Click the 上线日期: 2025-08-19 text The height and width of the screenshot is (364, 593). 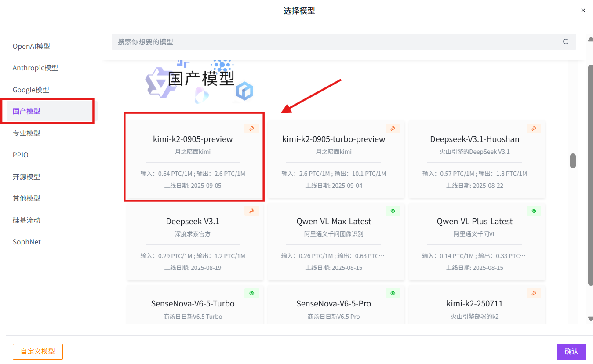[x=193, y=268]
